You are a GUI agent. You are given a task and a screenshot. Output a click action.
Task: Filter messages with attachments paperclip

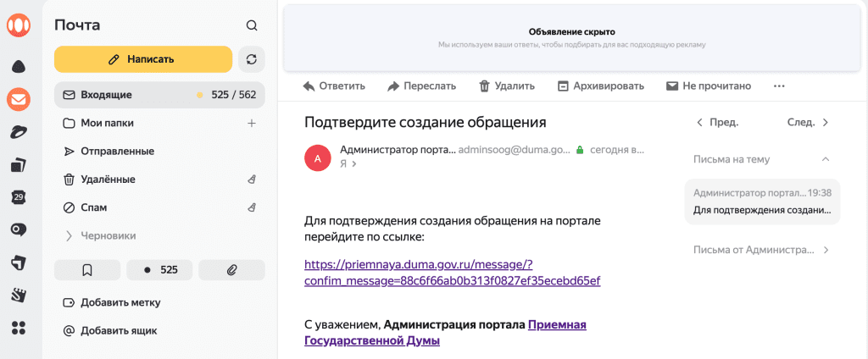[x=231, y=270]
